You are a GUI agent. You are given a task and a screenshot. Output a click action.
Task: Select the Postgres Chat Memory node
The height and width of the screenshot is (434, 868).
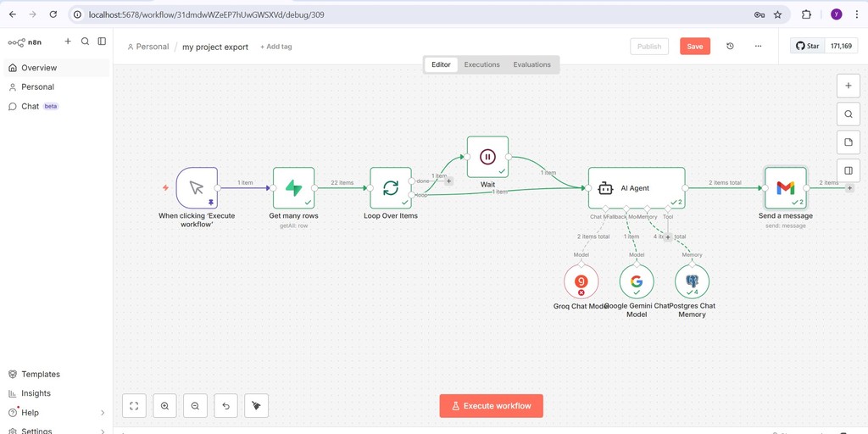click(x=692, y=281)
